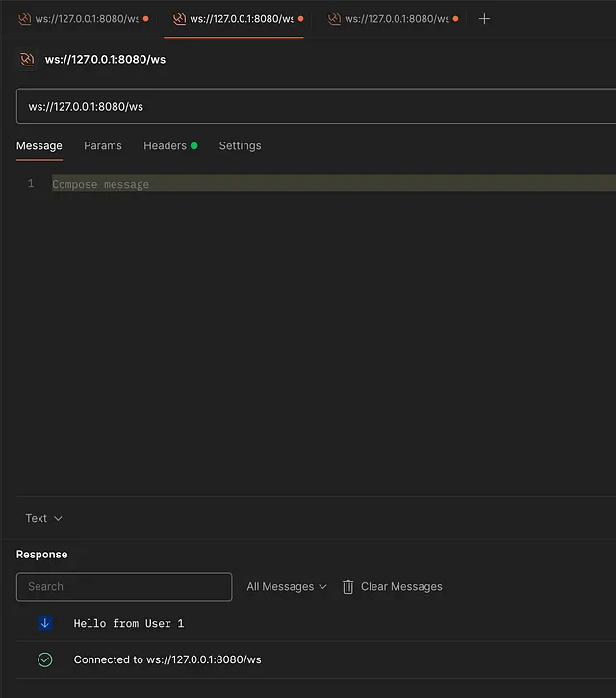Image resolution: width=616 pixels, height=698 pixels.
Task: Open the Settings tab
Action: [x=240, y=145]
